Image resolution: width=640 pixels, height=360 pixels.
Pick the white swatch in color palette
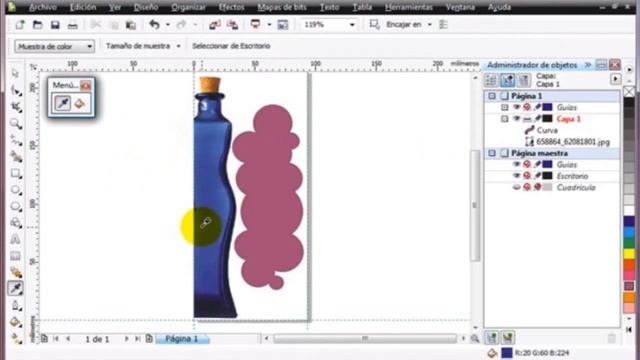[x=629, y=211]
